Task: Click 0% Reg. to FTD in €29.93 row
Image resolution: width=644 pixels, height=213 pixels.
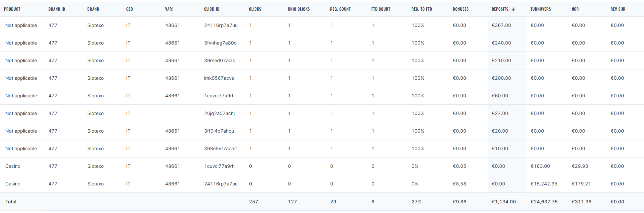Action: [x=415, y=166]
